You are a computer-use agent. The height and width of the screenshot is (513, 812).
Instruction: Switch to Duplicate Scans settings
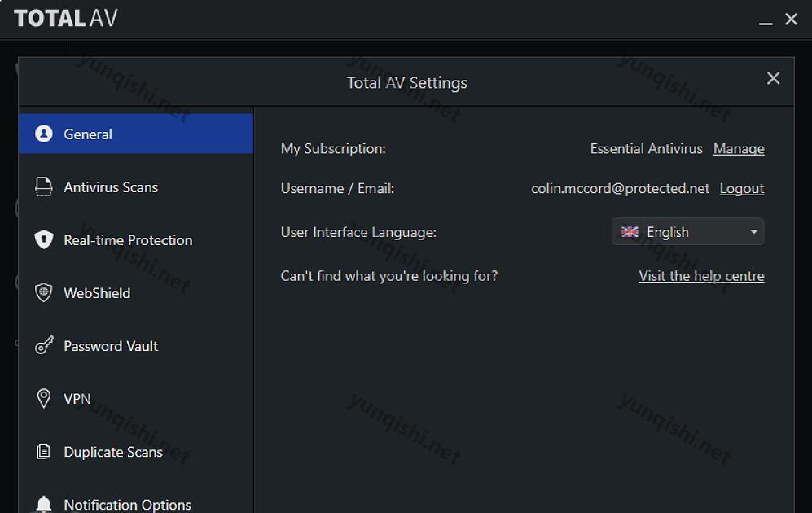click(x=136, y=451)
